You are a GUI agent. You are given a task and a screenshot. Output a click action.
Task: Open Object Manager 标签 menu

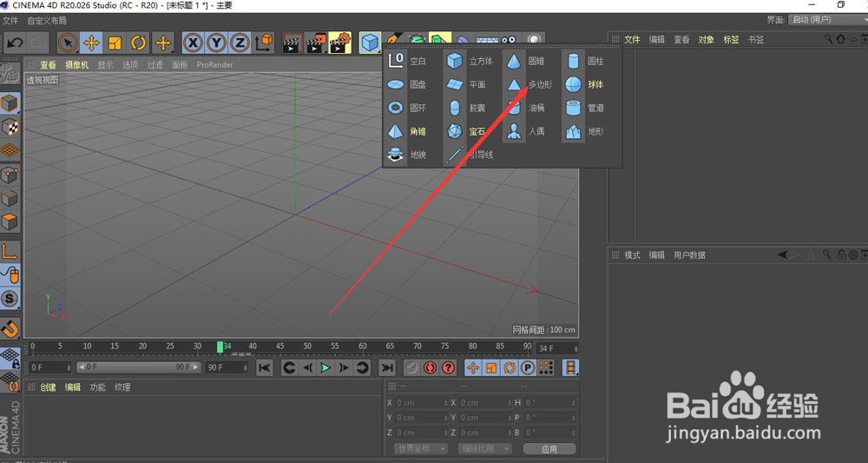click(x=731, y=39)
